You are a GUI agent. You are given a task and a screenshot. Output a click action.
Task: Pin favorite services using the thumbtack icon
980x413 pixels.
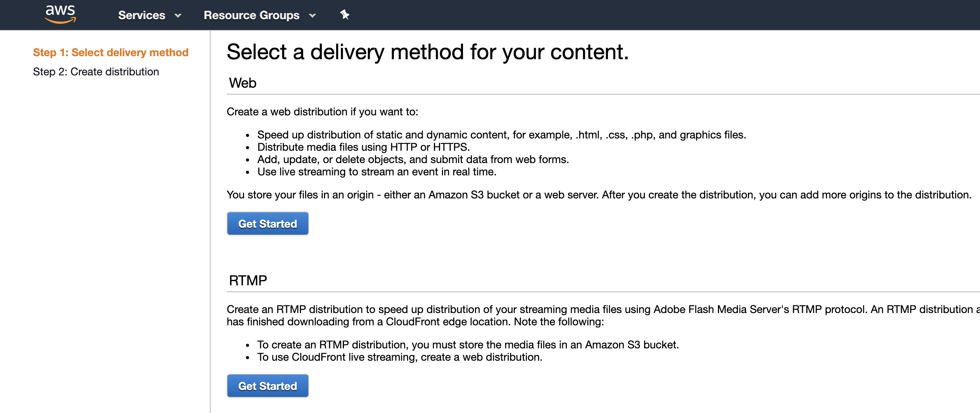point(344,15)
